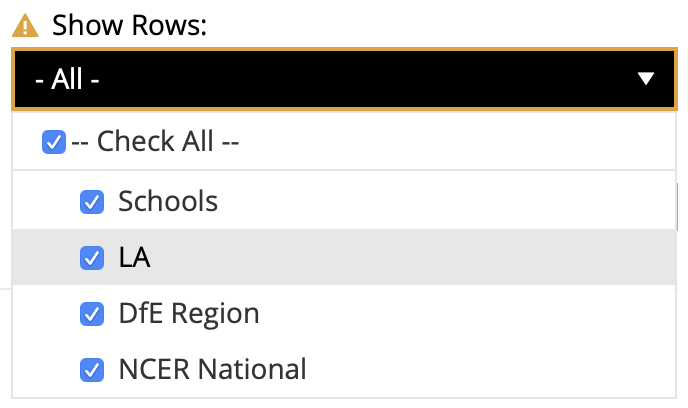
Task: Choose the NCER National option label
Action: [x=212, y=369]
